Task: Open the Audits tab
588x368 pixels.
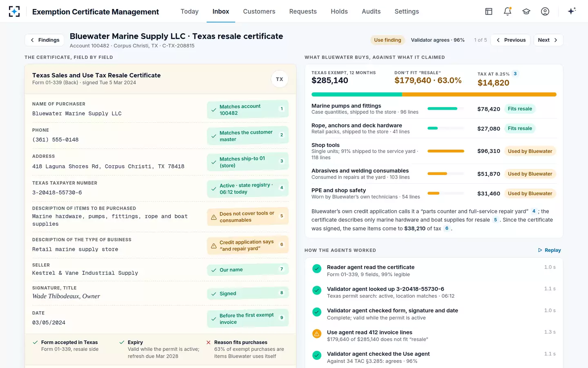Action: (371, 11)
